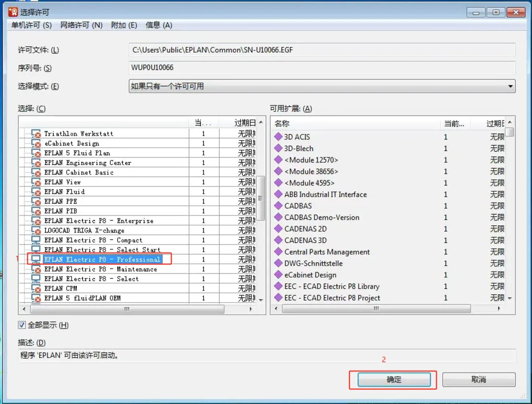Click the 序列号 field showing WUP0U10066

coord(322,67)
